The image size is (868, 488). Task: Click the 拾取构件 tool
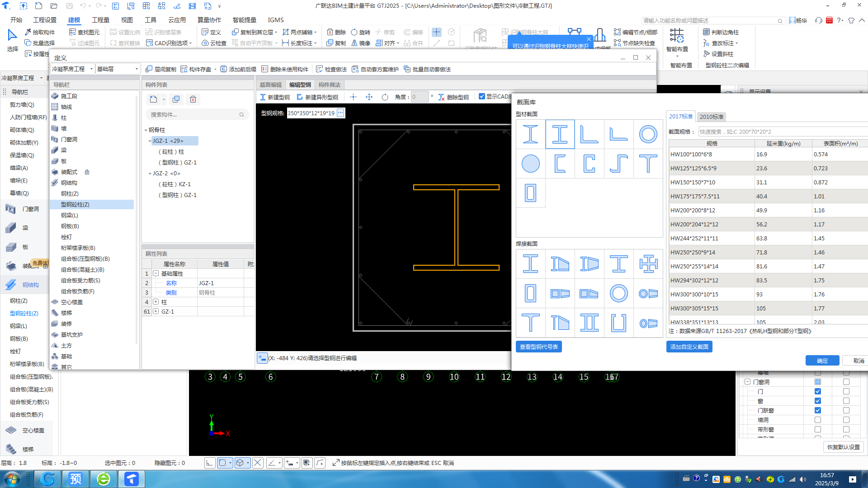point(40,32)
